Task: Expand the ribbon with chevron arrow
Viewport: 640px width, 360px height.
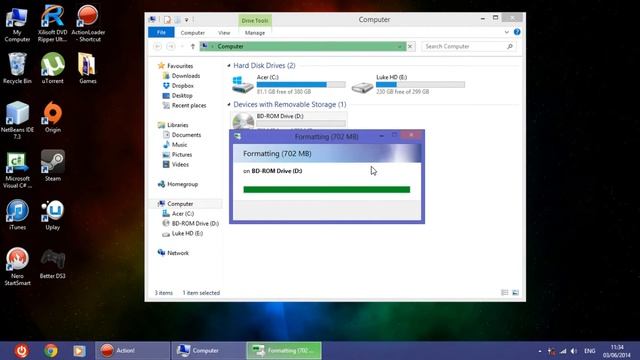Action: click(506, 32)
